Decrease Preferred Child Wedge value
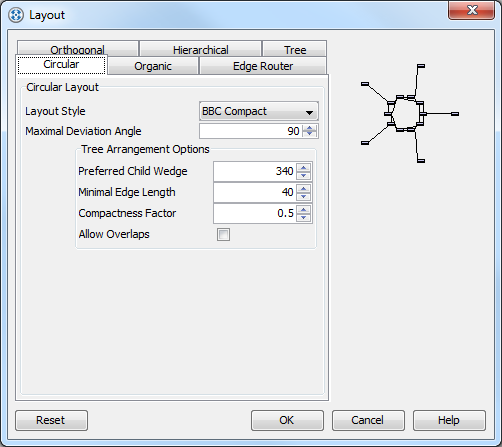This screenshot has width=502, height=447. click(304, 175)
